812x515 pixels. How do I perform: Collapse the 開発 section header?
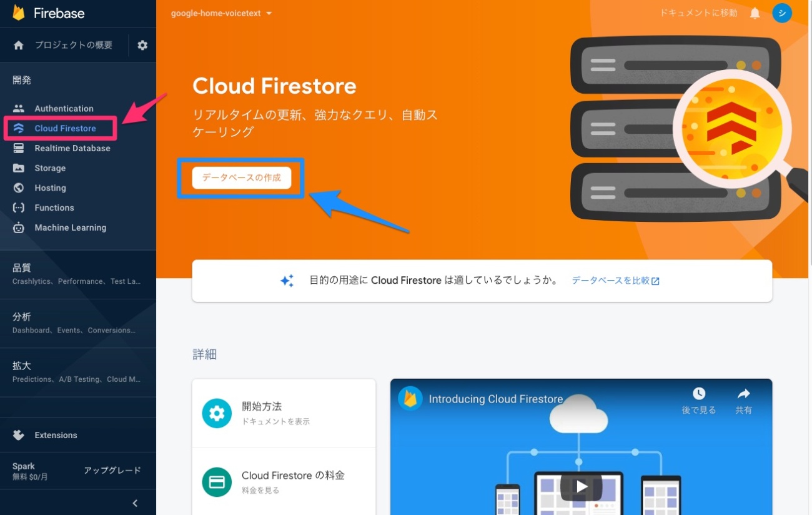(x=22, y=80)
